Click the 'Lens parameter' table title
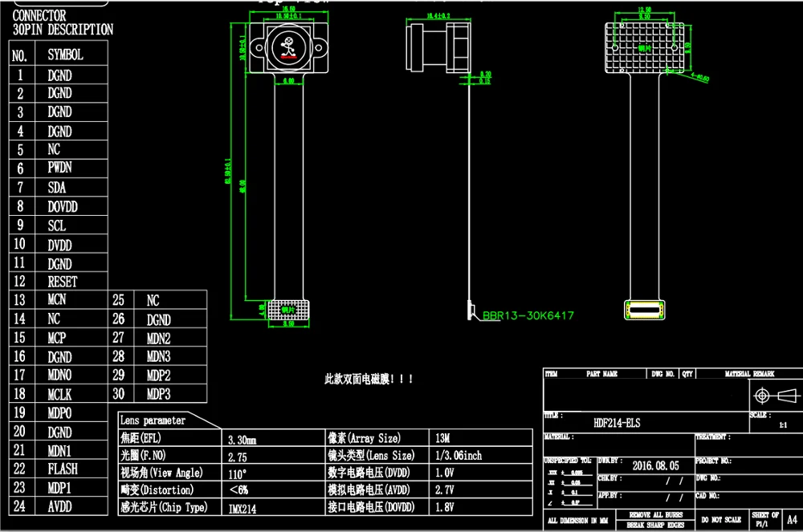Viewport: 803px width, 532px height. (x=153, y=420)
